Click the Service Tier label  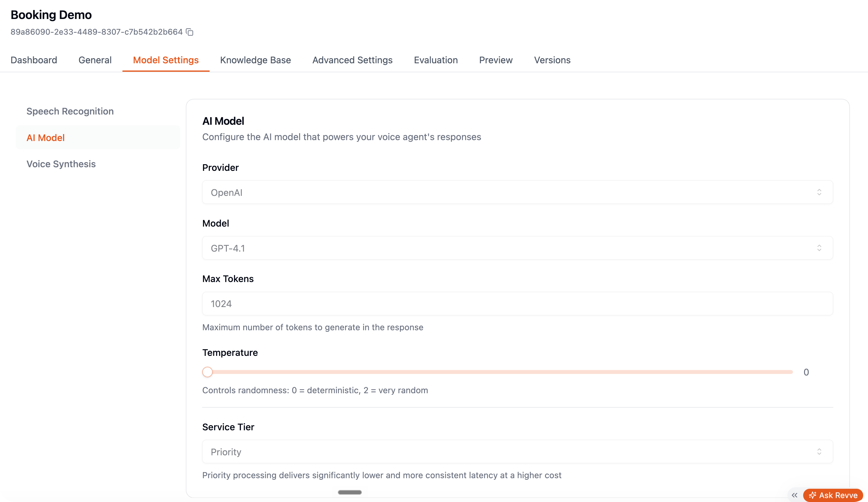(x=228, y=427)
